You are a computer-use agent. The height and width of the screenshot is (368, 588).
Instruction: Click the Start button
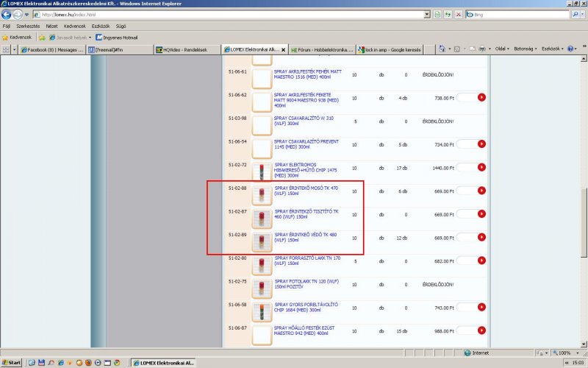[x=11, y=363]
